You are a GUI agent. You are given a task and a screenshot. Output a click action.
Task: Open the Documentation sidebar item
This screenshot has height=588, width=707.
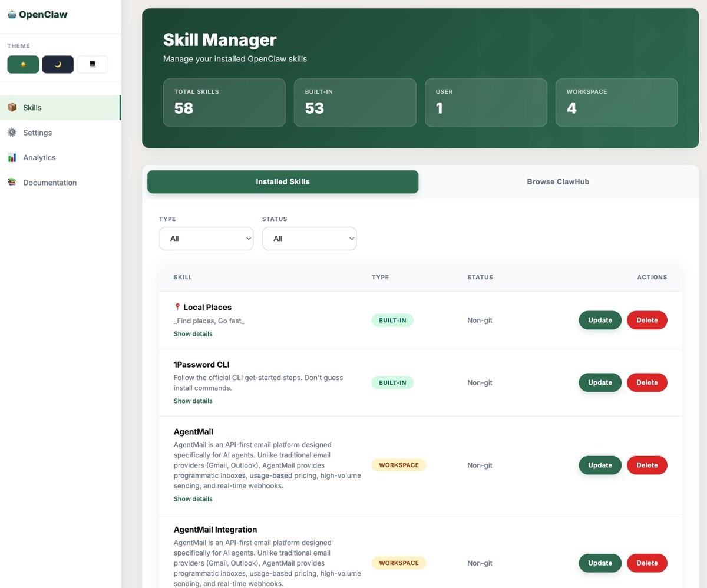click(61, 183)
